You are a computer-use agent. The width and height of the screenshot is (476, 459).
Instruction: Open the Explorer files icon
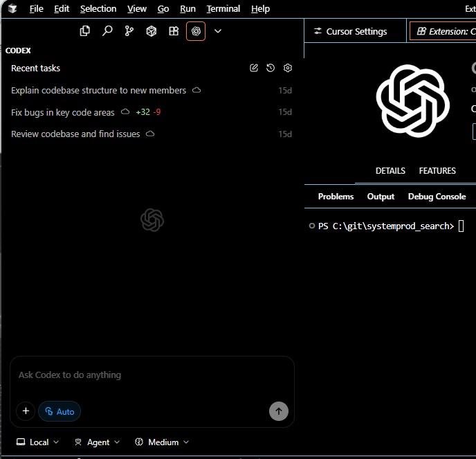[x=84, y=31]
